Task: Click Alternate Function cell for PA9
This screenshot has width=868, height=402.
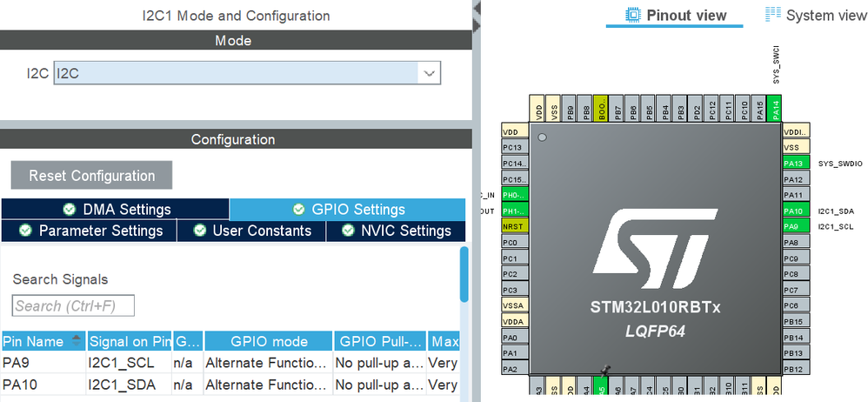Action: pos(269,363)
